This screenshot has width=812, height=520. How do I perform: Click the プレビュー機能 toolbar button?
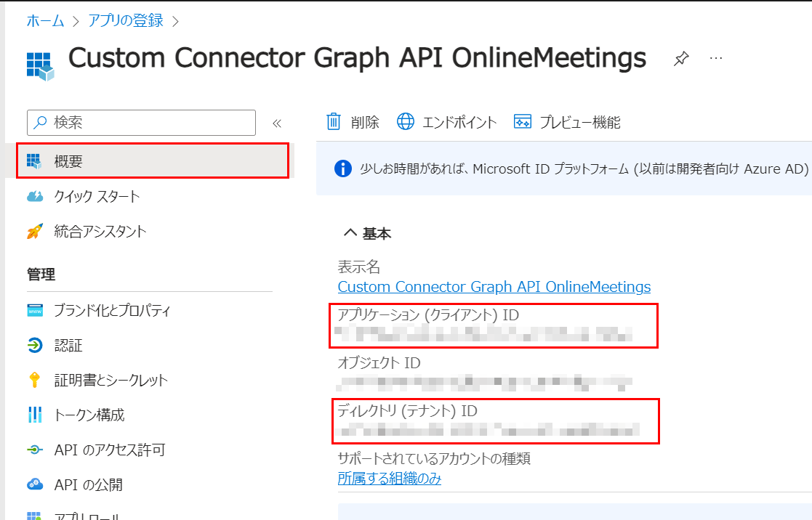point(567,121)
